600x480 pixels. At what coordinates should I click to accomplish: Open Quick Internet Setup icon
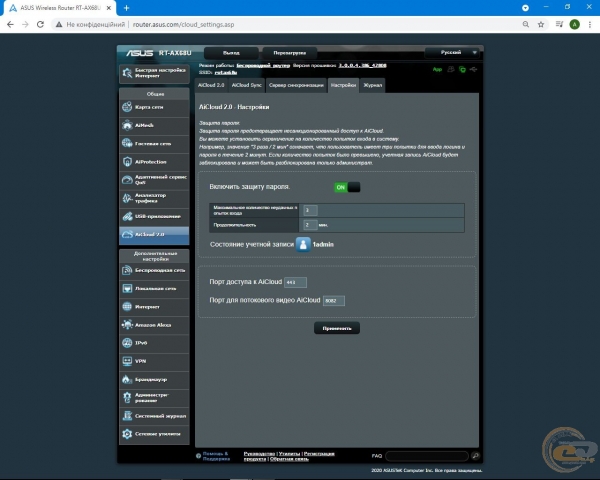127,73
